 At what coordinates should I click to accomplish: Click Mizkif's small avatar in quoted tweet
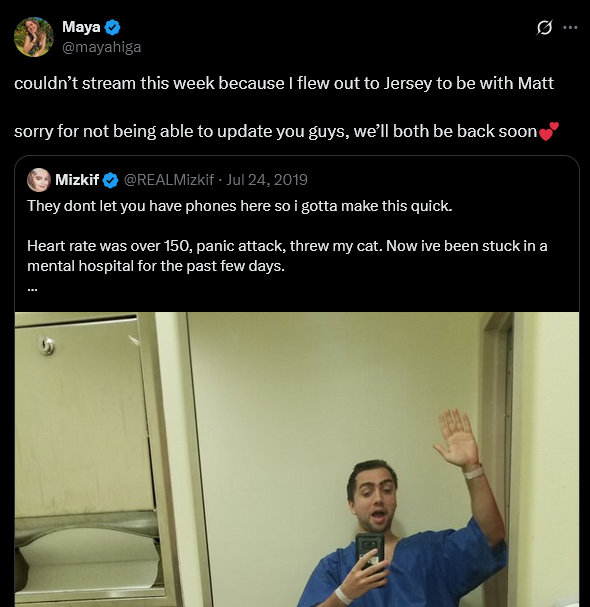point(39,180)
